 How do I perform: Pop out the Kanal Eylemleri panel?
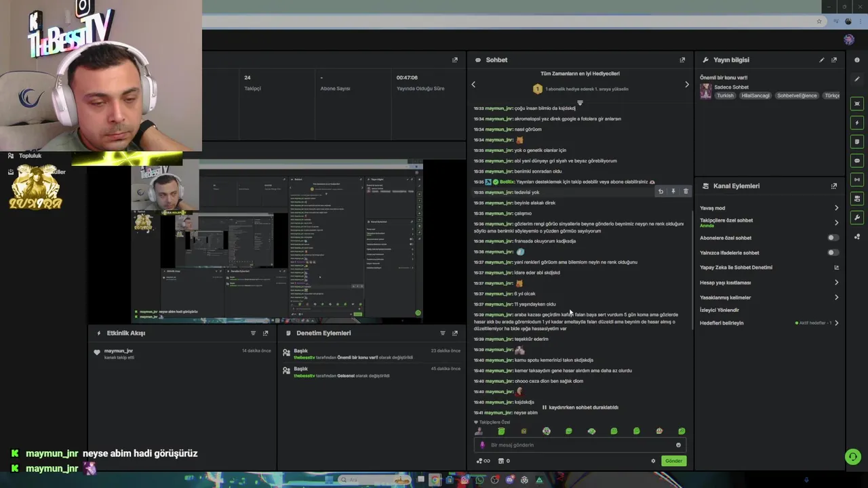click(x=834, y=186)
